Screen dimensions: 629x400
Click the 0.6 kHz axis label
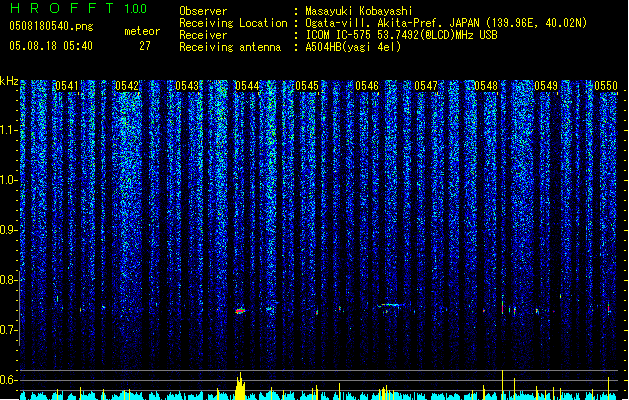point(8,380)
